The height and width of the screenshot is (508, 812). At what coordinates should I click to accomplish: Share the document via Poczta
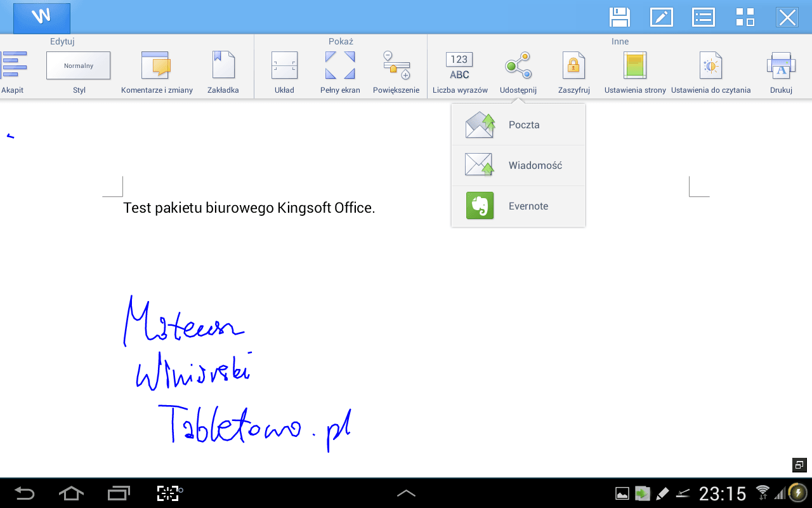[x=518, y=125]
